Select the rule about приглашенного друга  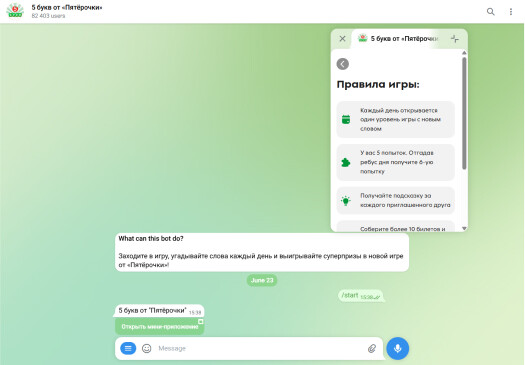(395, 200)
